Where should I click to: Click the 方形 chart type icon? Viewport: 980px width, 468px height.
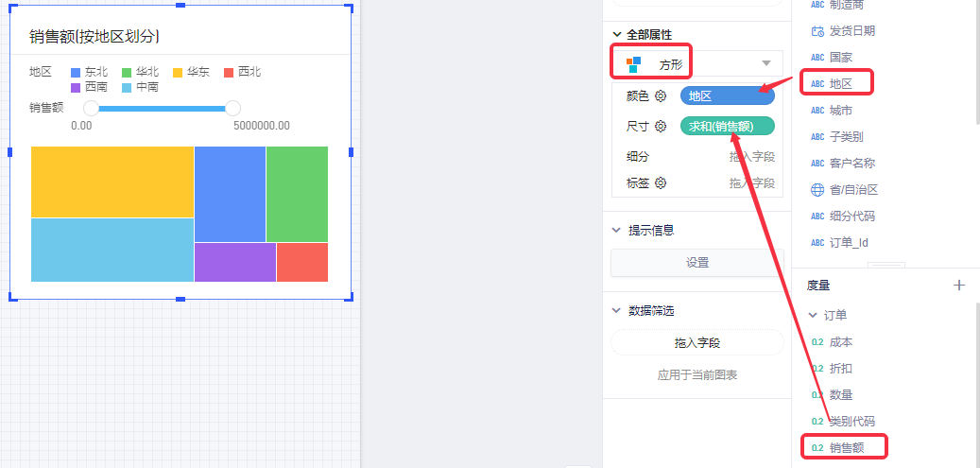tap(633, 64)
